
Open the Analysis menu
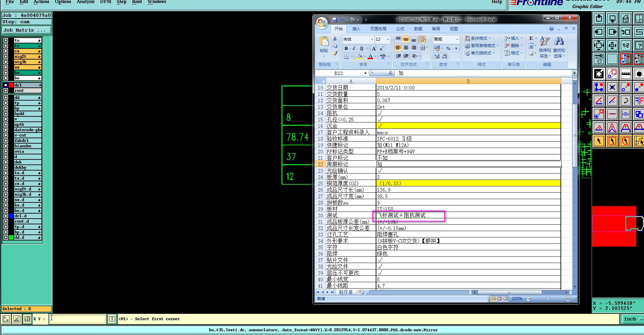click(86, 2)
